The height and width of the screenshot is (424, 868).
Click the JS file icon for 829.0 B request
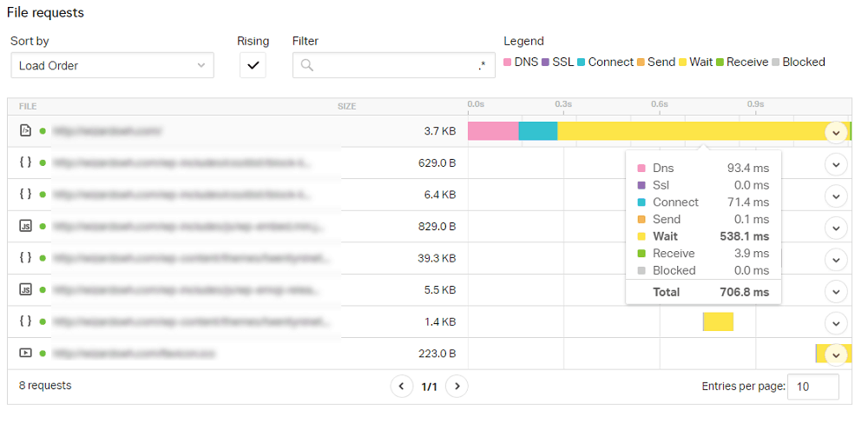25,226
